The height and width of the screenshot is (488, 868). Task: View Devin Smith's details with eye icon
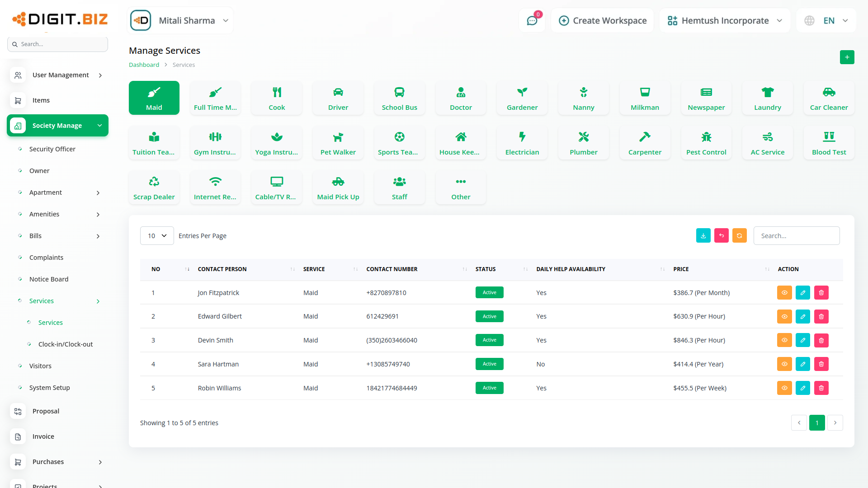(784, 340)
